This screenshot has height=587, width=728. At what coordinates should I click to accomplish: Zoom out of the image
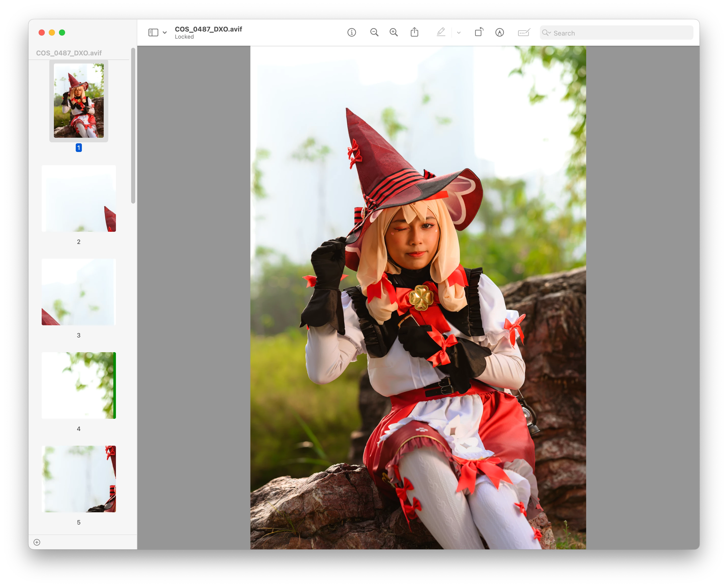374,33
